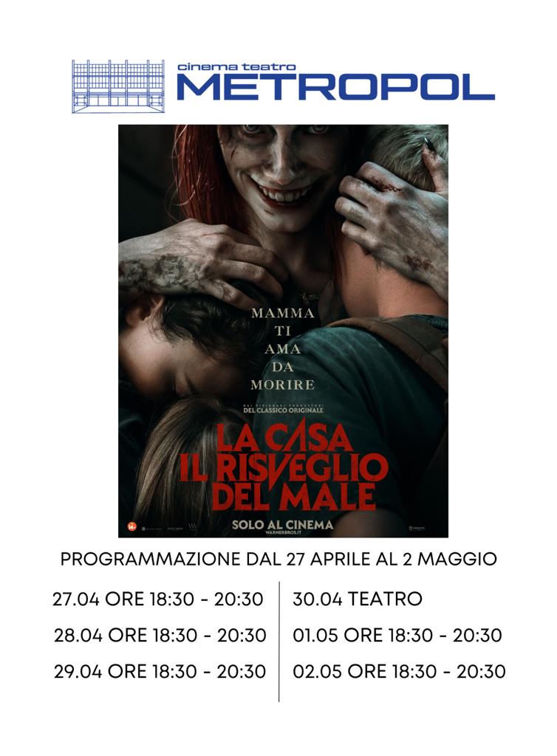The height and width of the screenshot is (756, 557).
Task: Select the 27.04 ORE 18:30 - 20:30 showtime
Action: [157, 599]
